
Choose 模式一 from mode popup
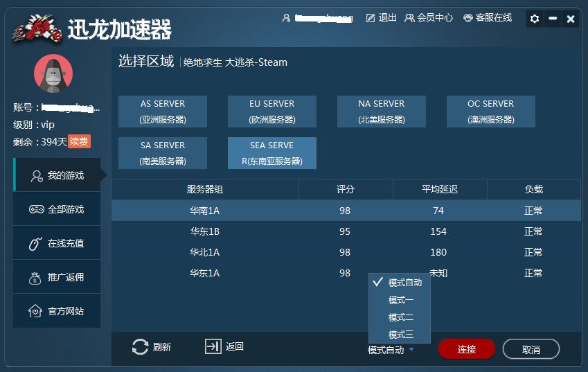[x=400, y=300]
